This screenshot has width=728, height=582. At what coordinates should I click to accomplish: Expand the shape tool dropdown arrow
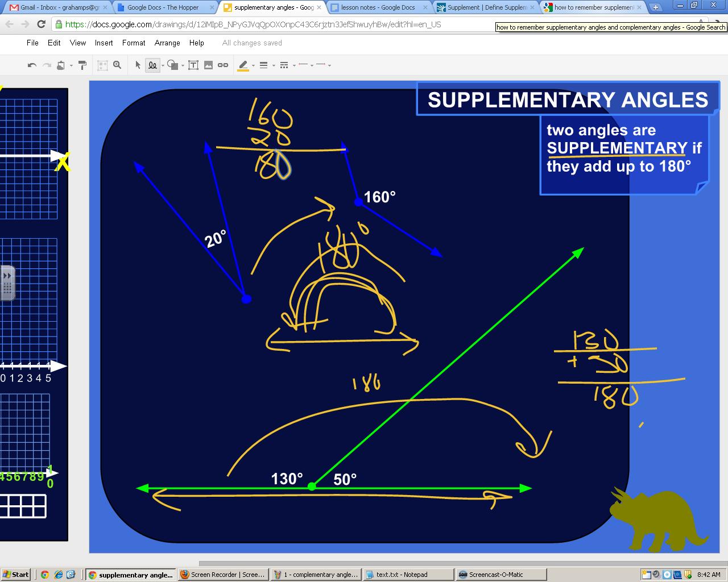pyautogui.click(x=183, y=66)
